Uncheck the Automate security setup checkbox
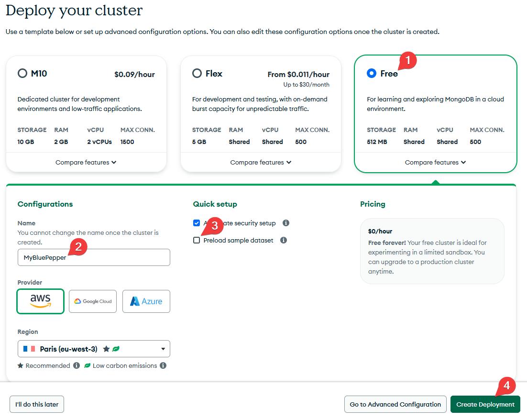Screen dimensions: 527x420 coord(197,223)
